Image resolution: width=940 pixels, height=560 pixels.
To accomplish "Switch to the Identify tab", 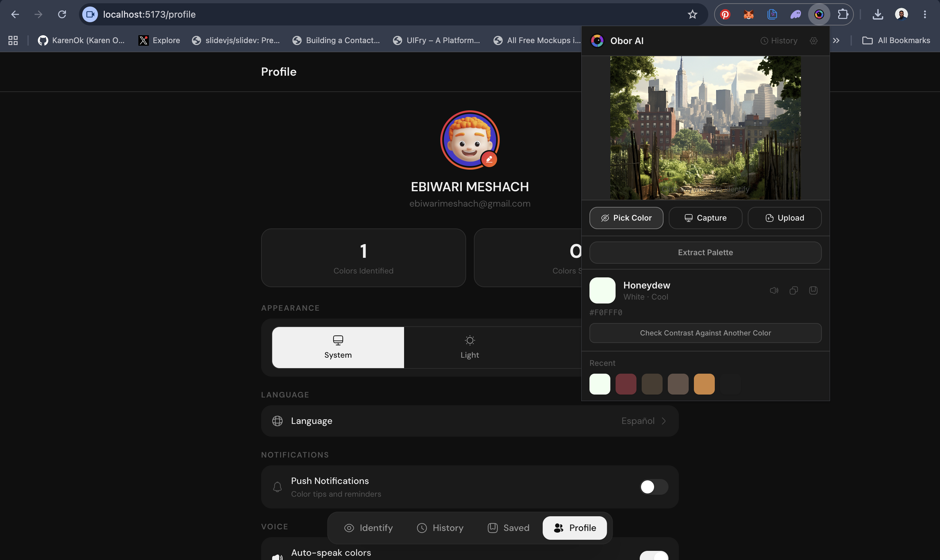I will tap(369, 528).
